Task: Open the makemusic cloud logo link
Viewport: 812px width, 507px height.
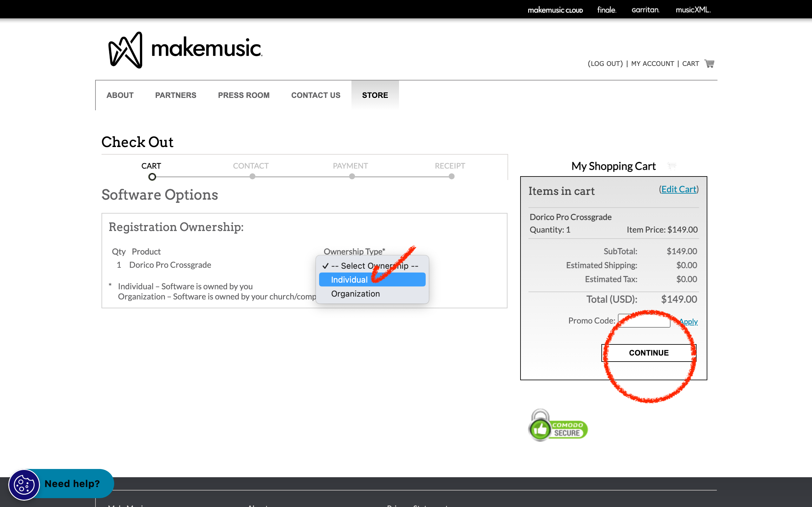Action: pyautogui.click(x=555, y=10)
